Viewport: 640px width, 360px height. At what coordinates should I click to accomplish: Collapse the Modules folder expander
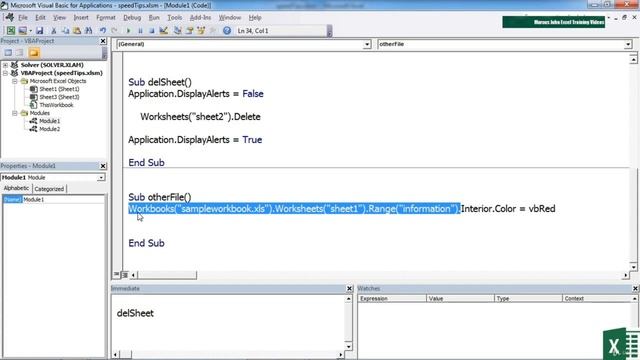pos(15,113)
